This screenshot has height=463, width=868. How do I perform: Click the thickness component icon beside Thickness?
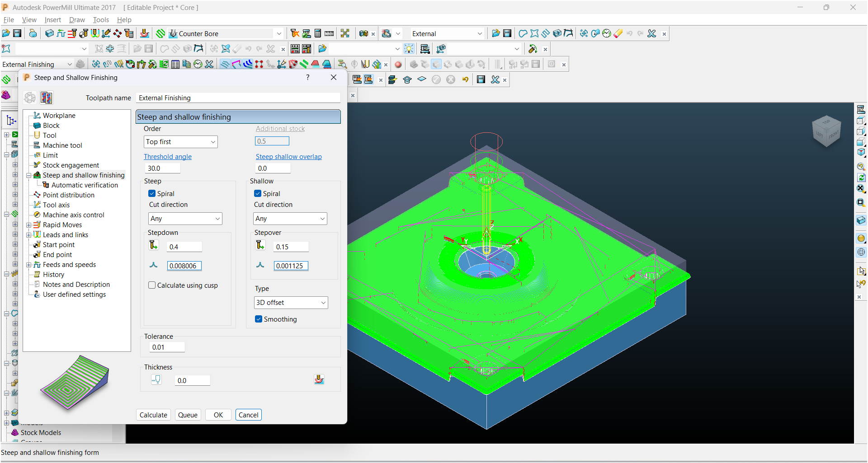[319, 379]
